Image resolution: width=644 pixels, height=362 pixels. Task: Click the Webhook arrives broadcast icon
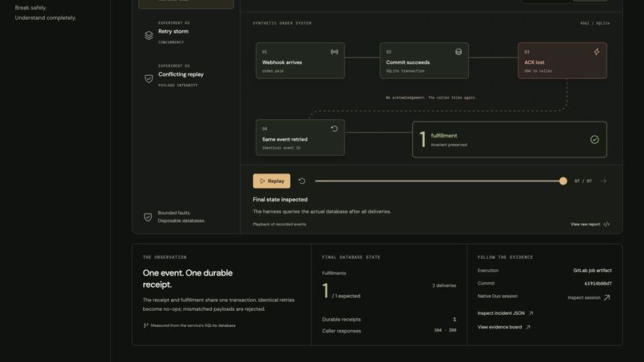(334, 52)
